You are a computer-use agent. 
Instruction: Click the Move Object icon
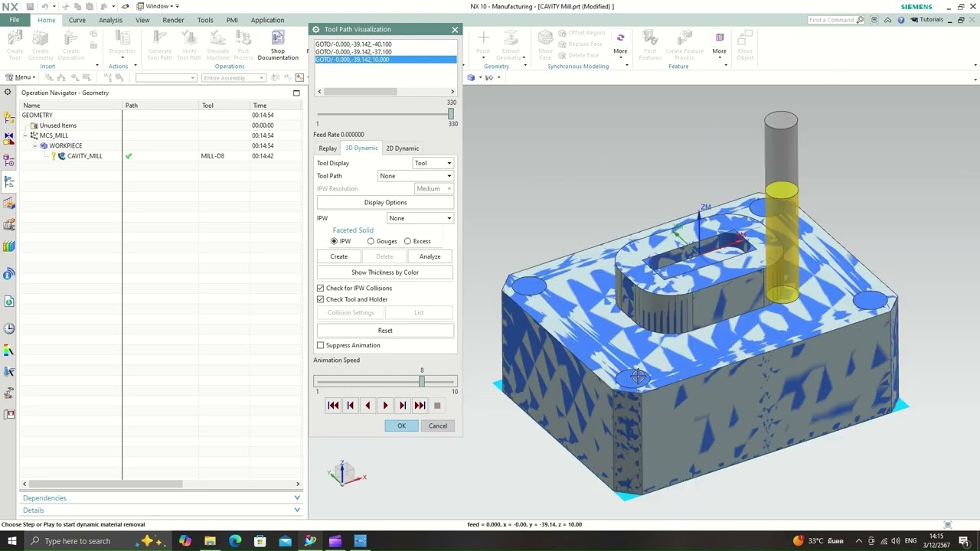[x=745, y=37]
